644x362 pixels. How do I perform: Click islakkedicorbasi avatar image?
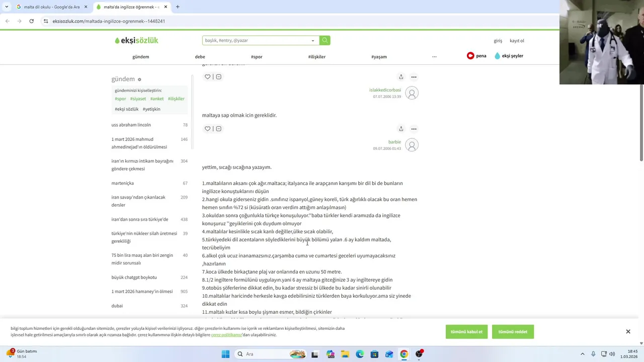pyautogui.click(x=412, y=93)
